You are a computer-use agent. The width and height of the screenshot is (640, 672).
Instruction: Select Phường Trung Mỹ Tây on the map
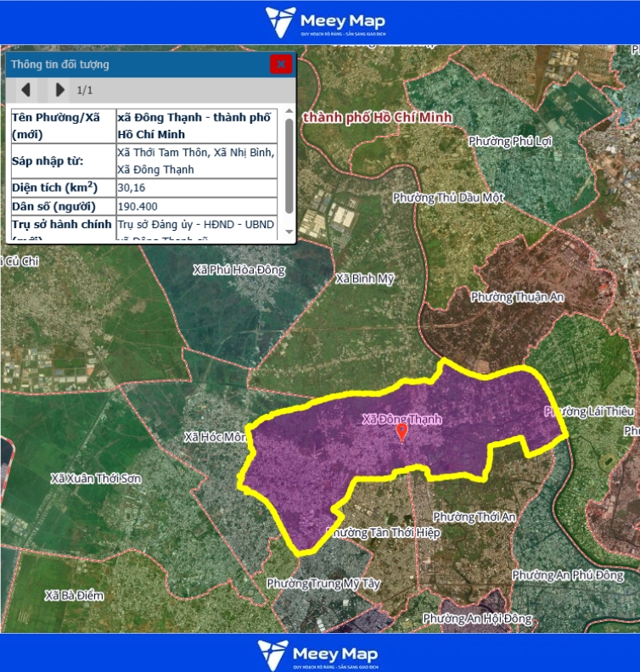coord(323,584)
